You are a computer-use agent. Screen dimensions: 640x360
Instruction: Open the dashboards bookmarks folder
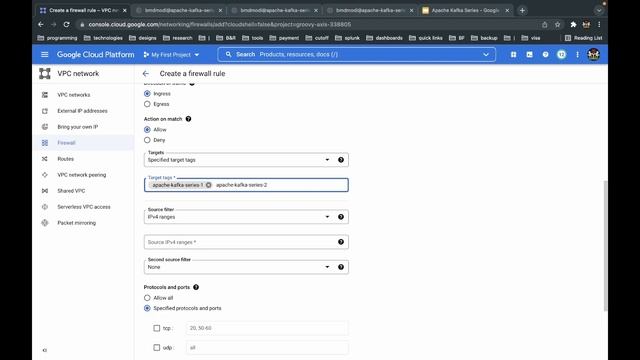(x=384, y=38)
